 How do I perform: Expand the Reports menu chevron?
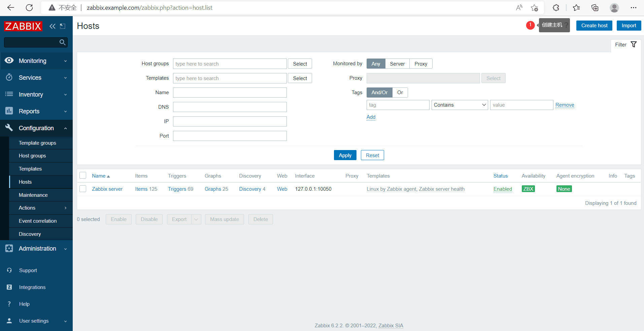tap(65, 111)
